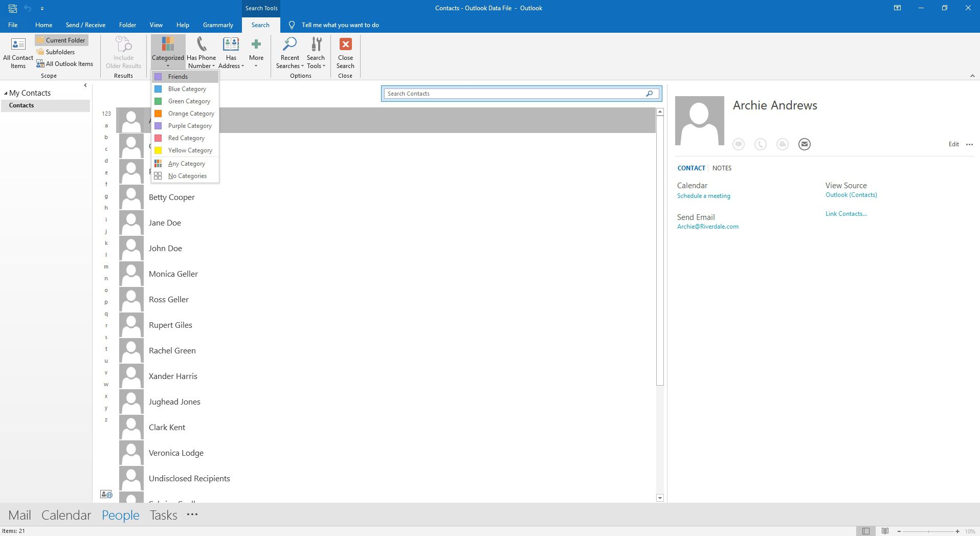Choose Orange Category filter
The height and width of the screenshot is (536, 980).
(185, 114)
